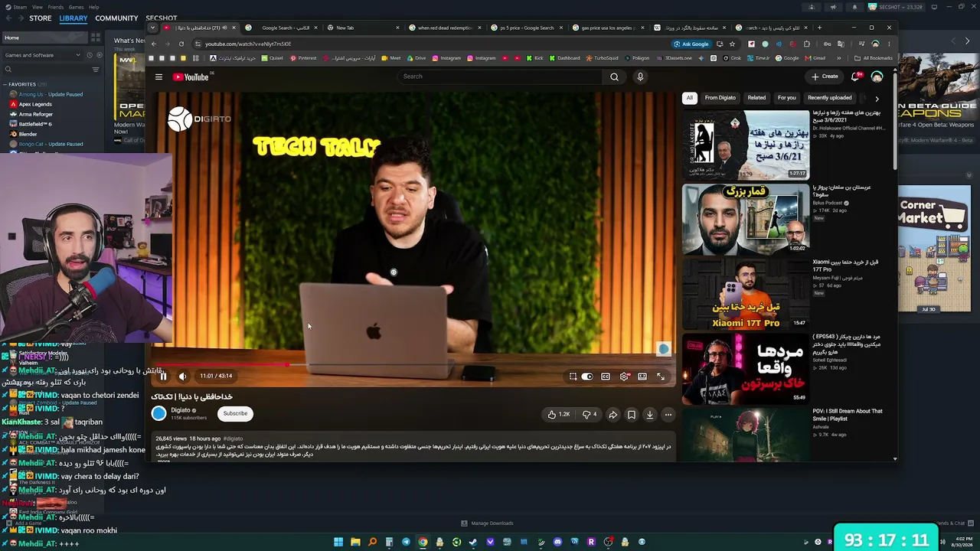Switch video to theater mode
This screenshot has width=980, height=551.
(x=642, y=377)
